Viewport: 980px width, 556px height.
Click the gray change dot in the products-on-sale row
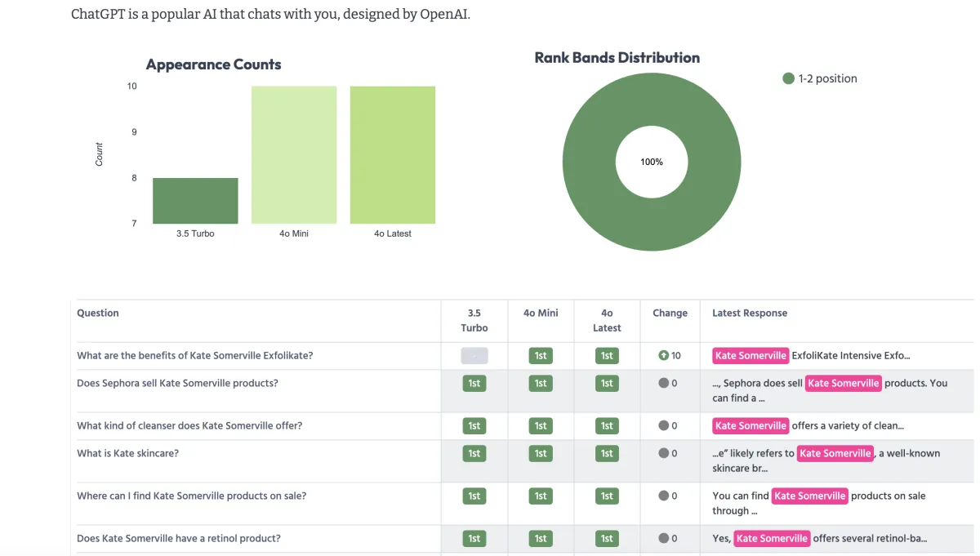click(x=664, y=496)
